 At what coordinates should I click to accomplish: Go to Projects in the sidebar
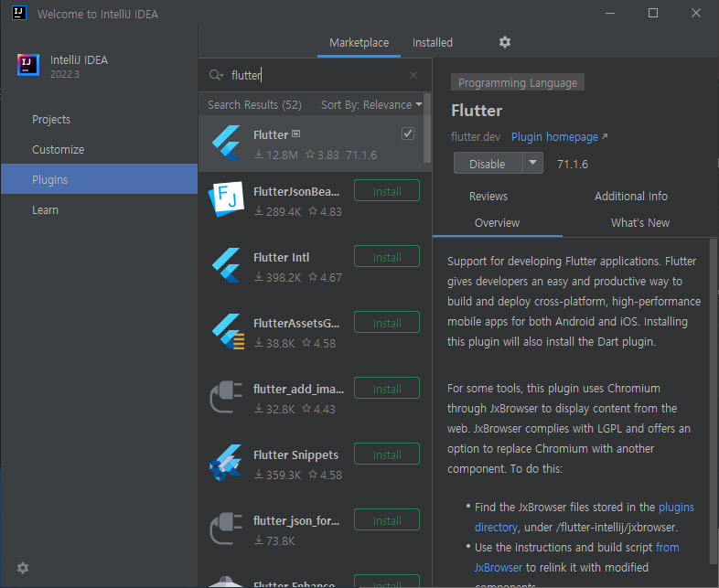tap(99, 119)
